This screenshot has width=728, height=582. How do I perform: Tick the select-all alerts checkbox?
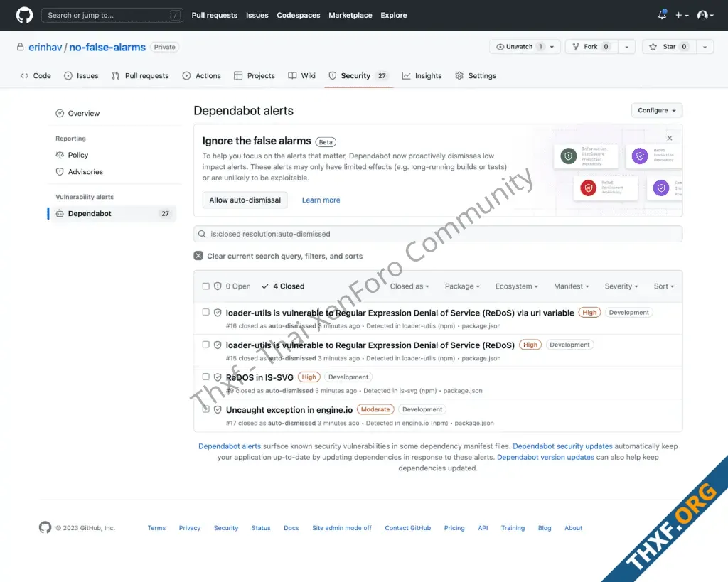point(205,286)
